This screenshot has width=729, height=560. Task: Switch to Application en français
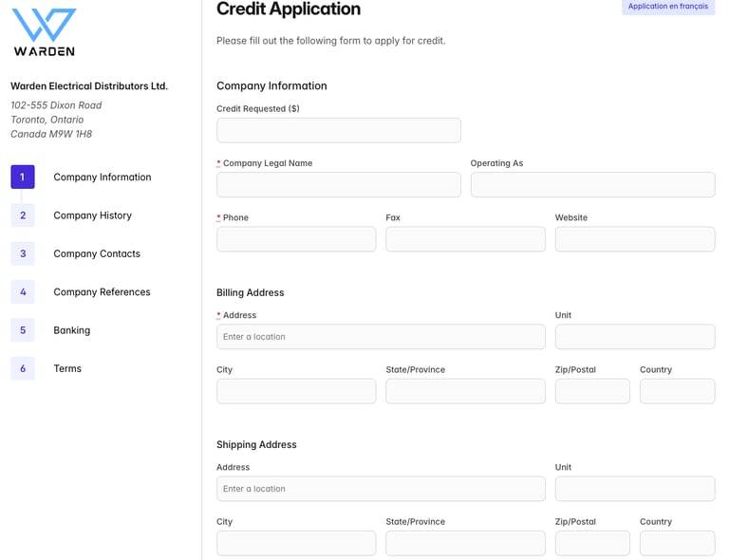tap(667, 7)
